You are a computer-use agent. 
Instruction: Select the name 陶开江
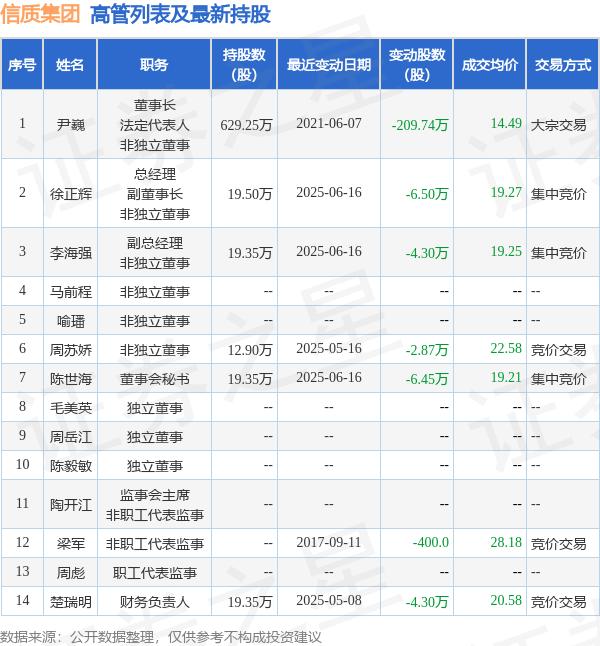point(71,505)
